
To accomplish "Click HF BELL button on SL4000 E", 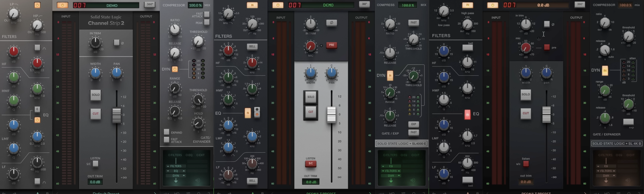I will [x=252, y=46].
